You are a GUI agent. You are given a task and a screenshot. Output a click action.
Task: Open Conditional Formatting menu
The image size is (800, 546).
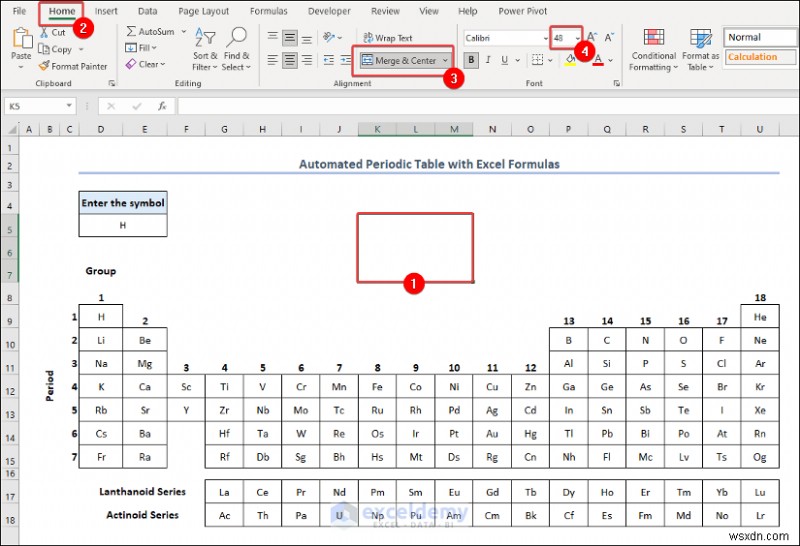[x=654, y=50]
